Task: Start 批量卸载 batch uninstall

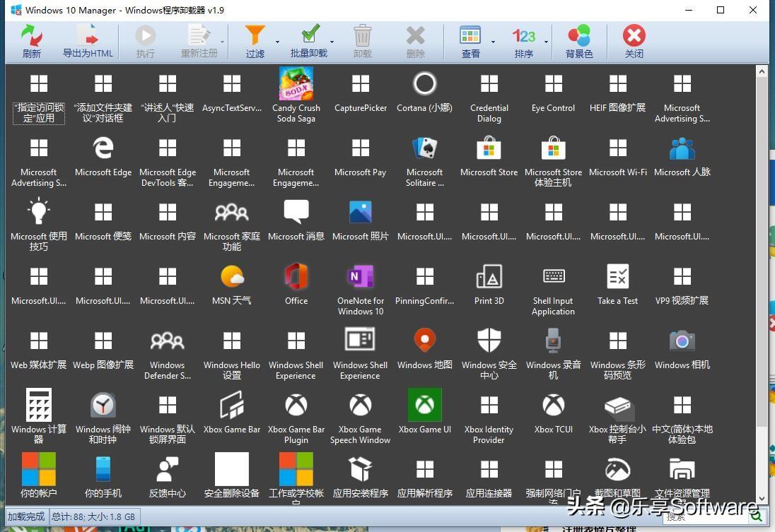Action: click(x=309, y=42)
